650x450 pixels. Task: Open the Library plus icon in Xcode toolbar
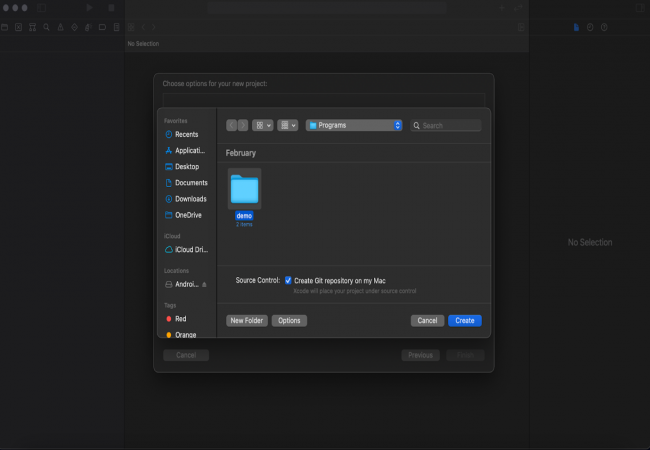tap(502, 7)
